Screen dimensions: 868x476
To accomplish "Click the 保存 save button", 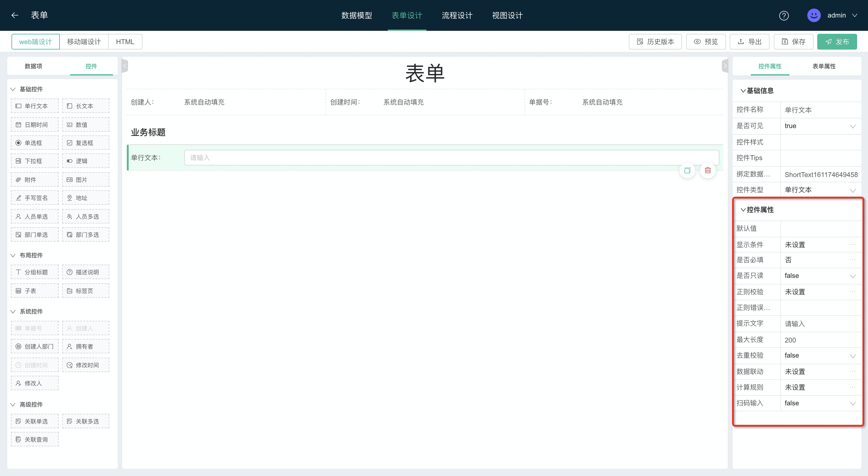I will pos(793,42).
